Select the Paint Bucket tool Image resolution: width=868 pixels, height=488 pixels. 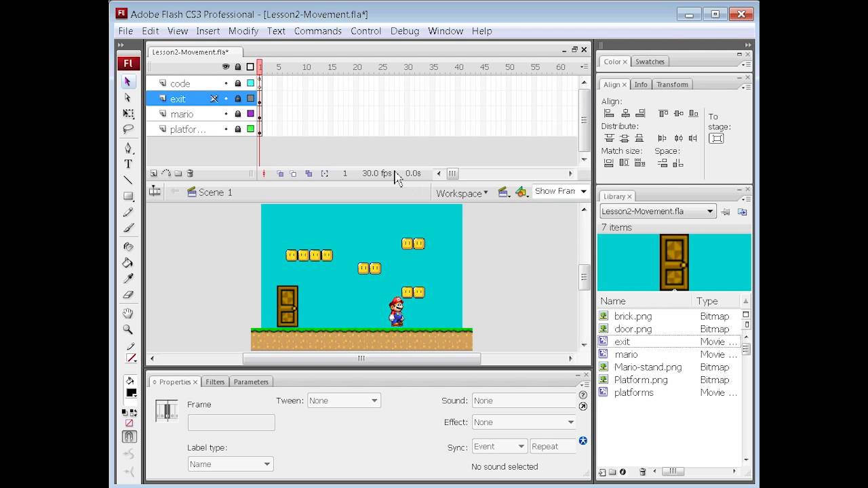click(127, 263)
